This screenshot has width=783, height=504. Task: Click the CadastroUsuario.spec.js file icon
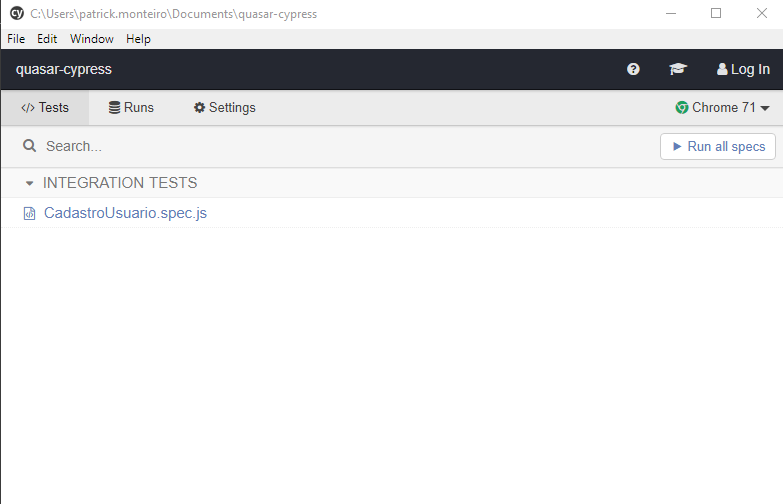(x=29, y=214)
